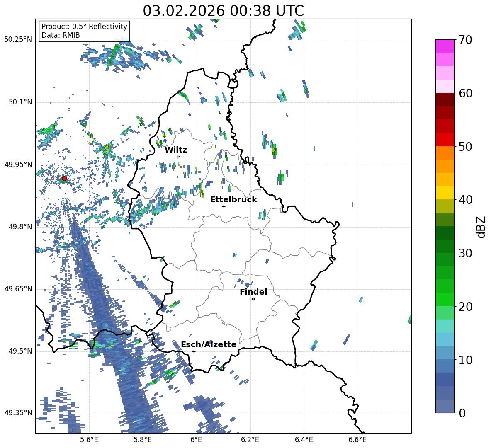Click the "dBZ" colorbar axis label

pos(481,227)
